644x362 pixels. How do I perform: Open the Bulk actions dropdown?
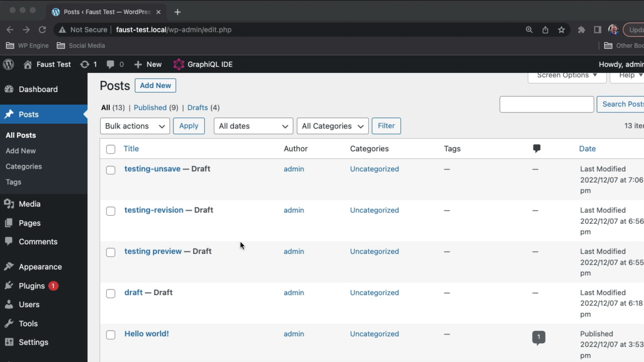coord(135,126)
